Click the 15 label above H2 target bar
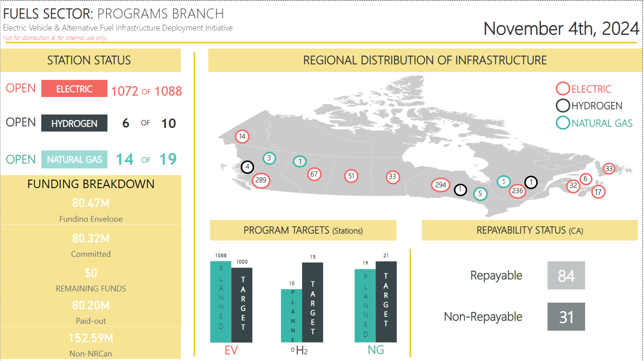The height and width of the screenshot is (361, 644). point(313,257)
